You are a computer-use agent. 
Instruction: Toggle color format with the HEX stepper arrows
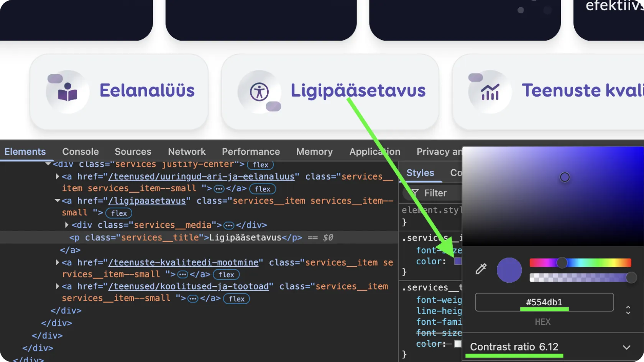tap(628, 310)
